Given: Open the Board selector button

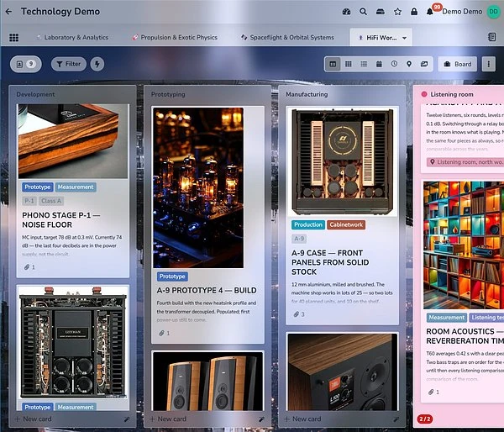Looking at the screenshot, I should [458, 64].
